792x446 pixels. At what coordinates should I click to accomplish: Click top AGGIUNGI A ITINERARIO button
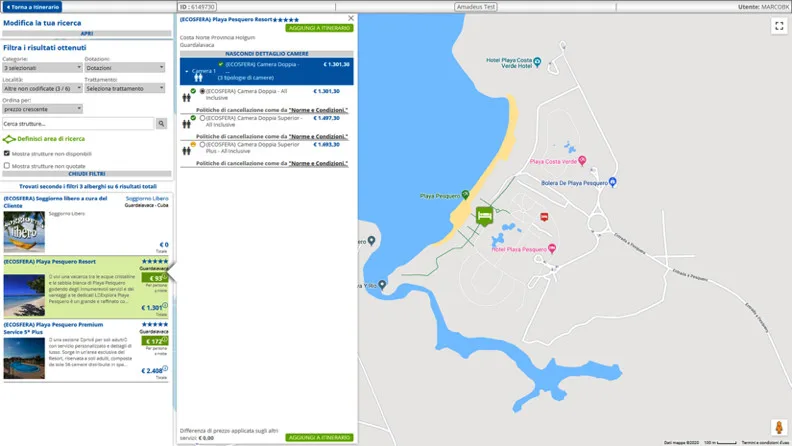tap(319, 28)
